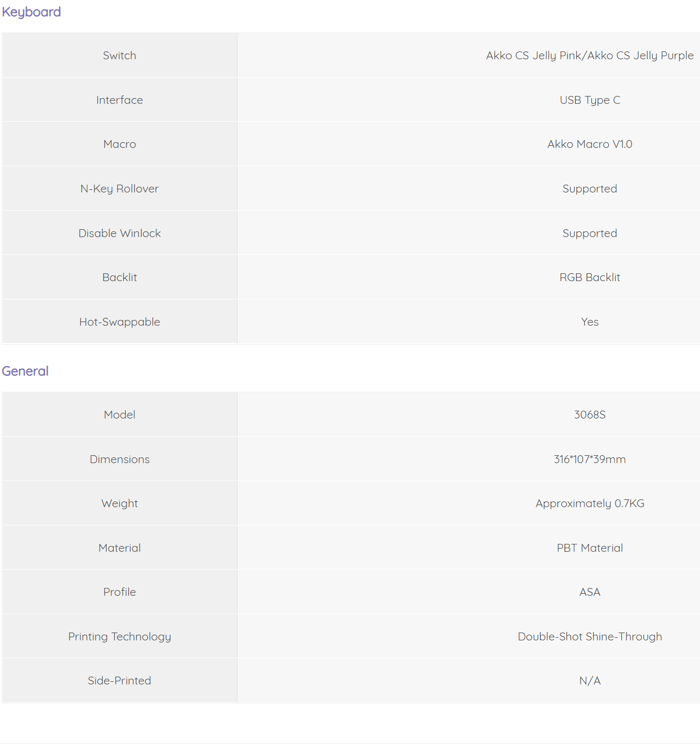Select the Interface label cell

pos(120,100)
